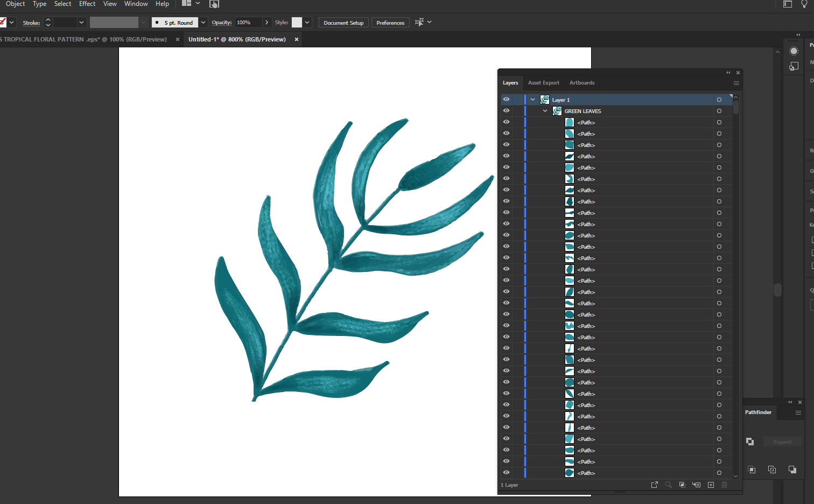
Task: Hide Layer 1 with its eye toggle
Action: coord(506,99)
